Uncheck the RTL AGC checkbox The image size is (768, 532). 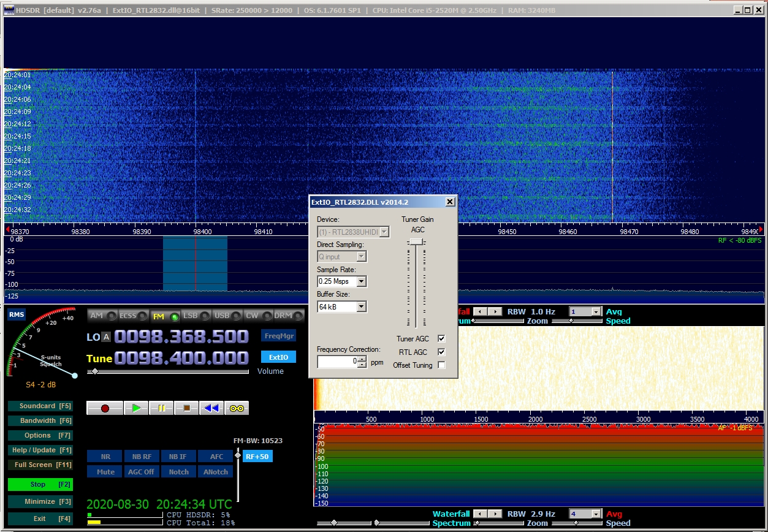coord(441,352)
